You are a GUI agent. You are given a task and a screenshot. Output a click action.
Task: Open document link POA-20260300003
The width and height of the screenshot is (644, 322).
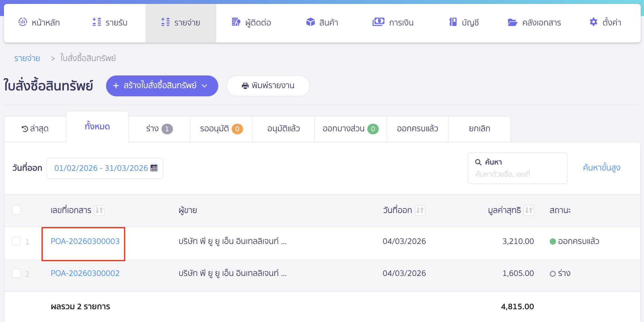pos(85,241)
